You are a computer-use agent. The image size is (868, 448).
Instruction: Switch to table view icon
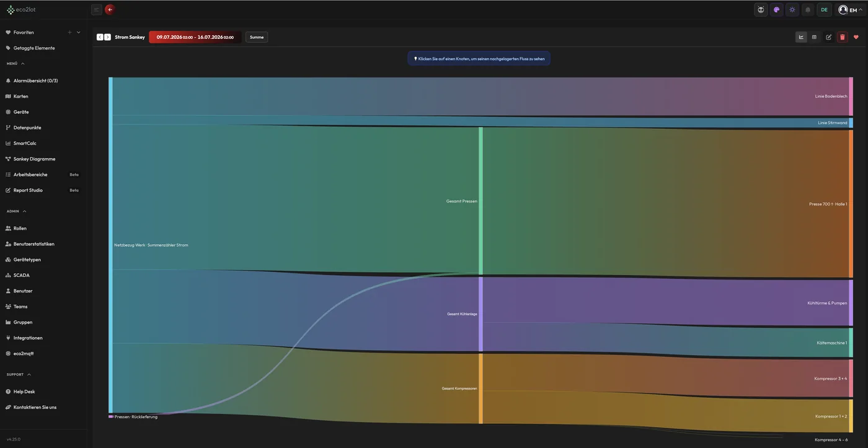(814, 37)
